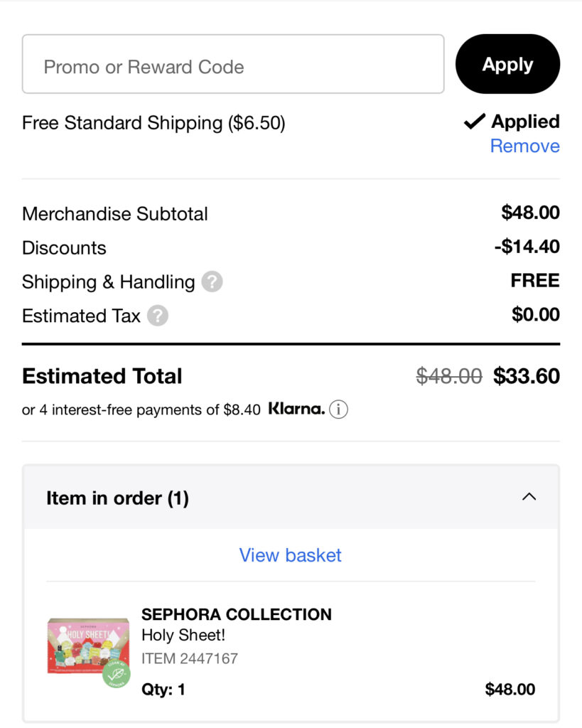Open the Shipping & Handling help icon
The height and width of the screenshot is (728, 582).
coord(212,282)
